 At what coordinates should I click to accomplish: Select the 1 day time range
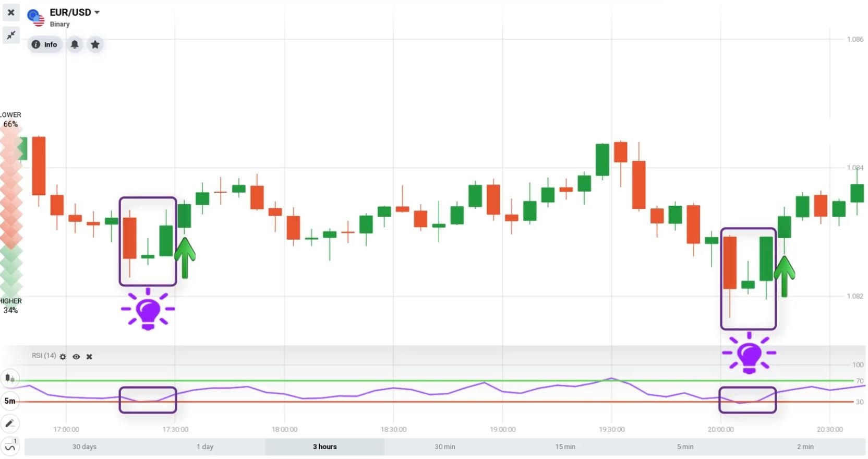pyautogui.click(x=205, y=446)
